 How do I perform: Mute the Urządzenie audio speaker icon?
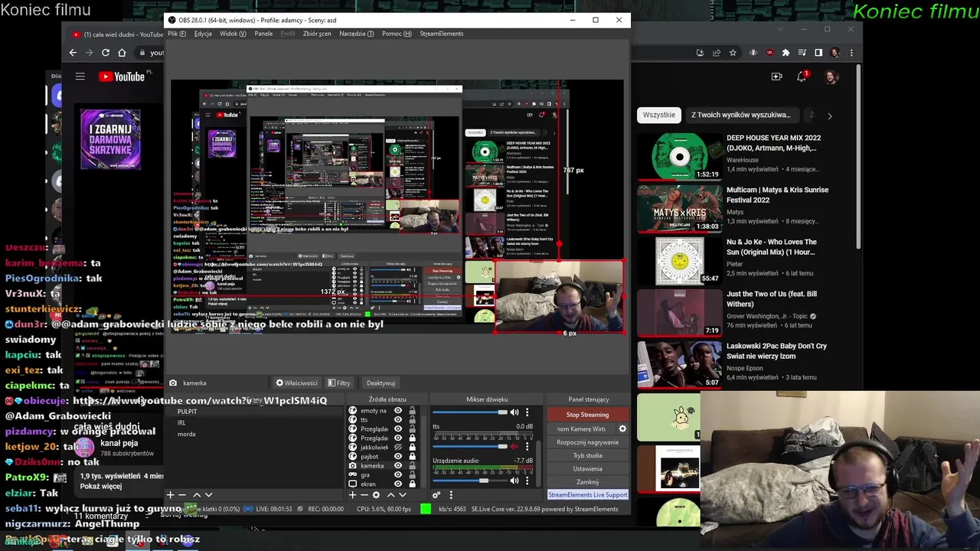click(514, 480)
